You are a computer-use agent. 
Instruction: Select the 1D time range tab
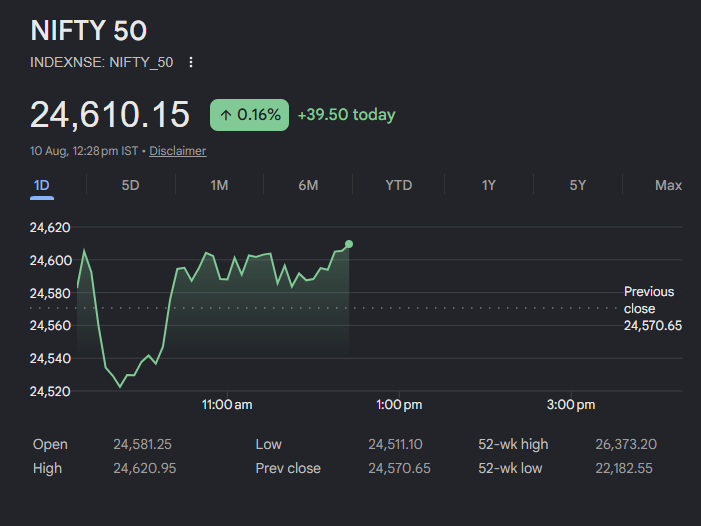coord(42,185)
